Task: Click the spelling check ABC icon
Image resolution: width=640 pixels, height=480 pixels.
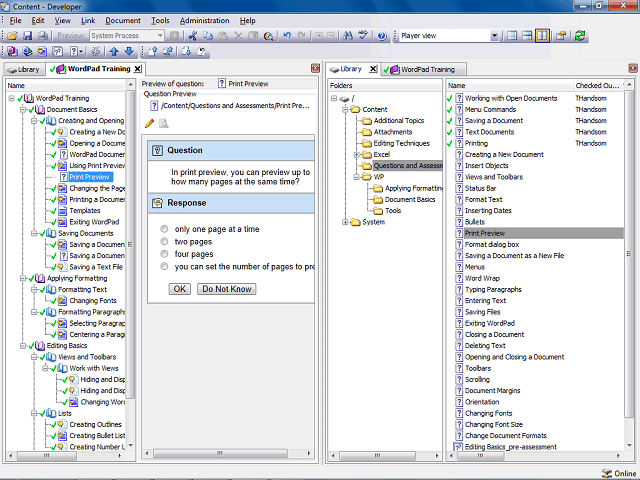Action: point(363,36)
